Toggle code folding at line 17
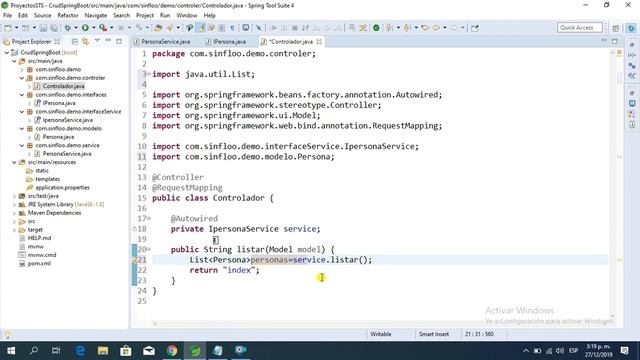Viewport: 640px width, 360px height. (149, 218)
